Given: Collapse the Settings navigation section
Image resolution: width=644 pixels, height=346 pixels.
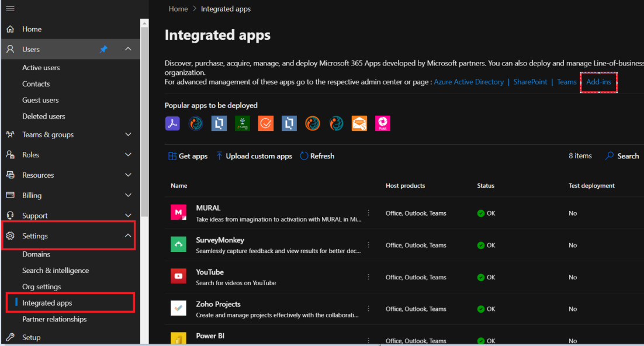Looking at the screenshot, I should (128, 236).
